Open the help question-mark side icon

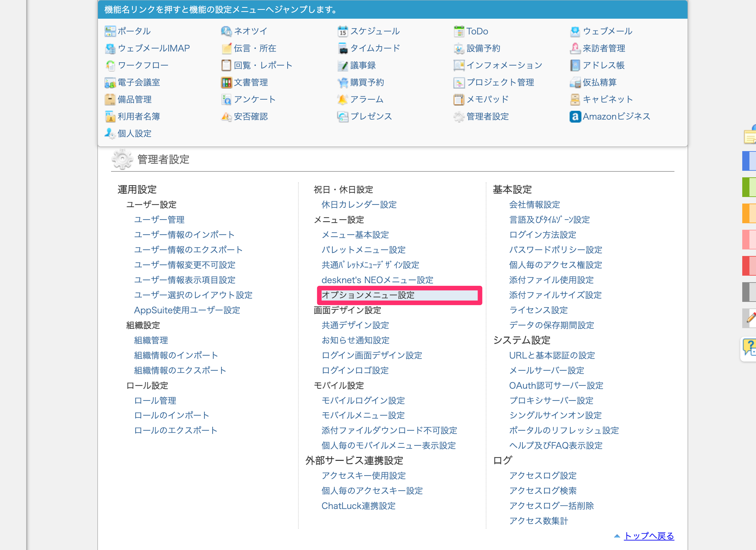click(749, 348)
